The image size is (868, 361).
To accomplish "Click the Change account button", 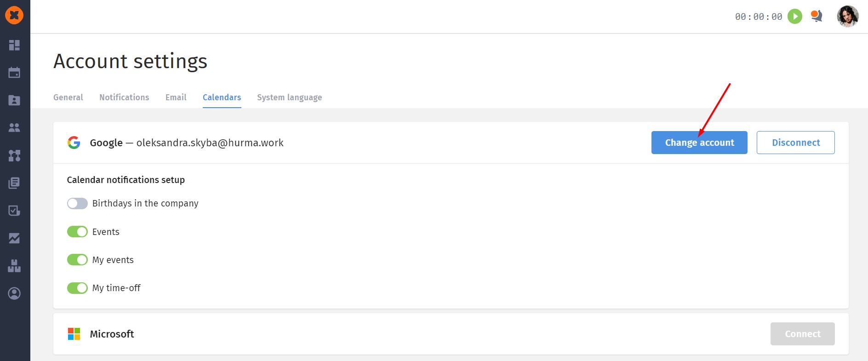I will click(699, 143).
